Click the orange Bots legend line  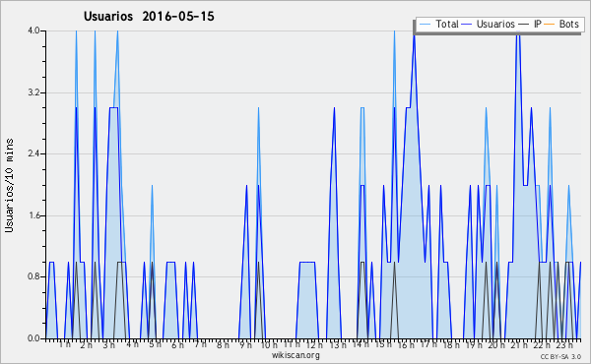click(x=550, y=25)
